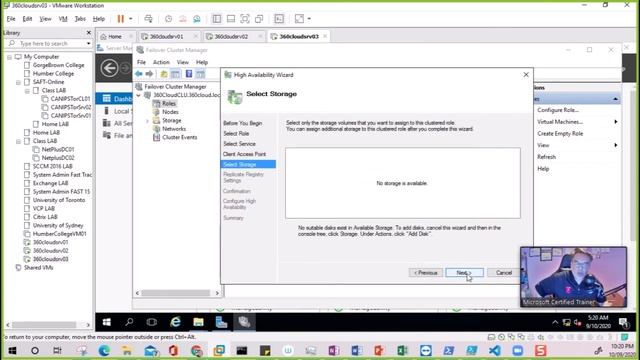Open the VMware VM menu
The width and height of the screenshot is (640, 360).
pos(63,19)
